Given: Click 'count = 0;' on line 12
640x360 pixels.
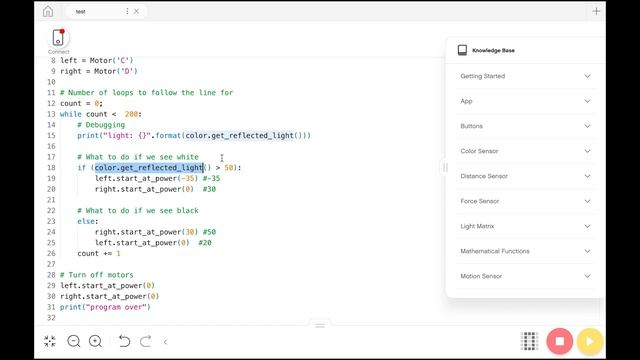Looking at the screenshot, I should pos(82,103).
